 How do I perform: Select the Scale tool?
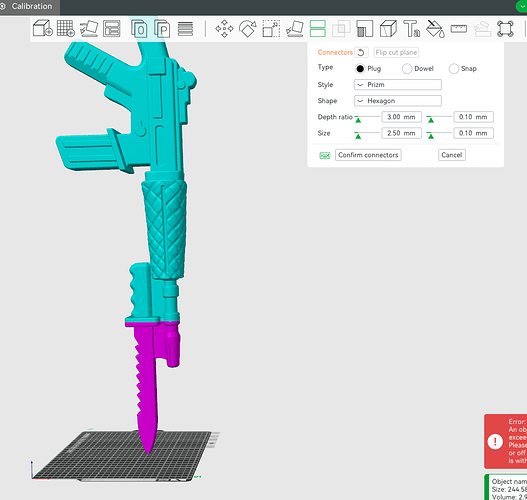(271, 29)
